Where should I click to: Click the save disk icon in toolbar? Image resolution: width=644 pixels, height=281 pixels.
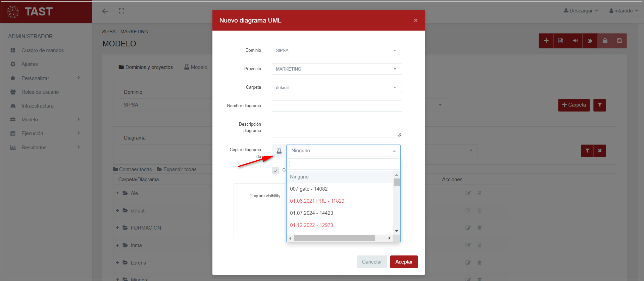[619, 41]
